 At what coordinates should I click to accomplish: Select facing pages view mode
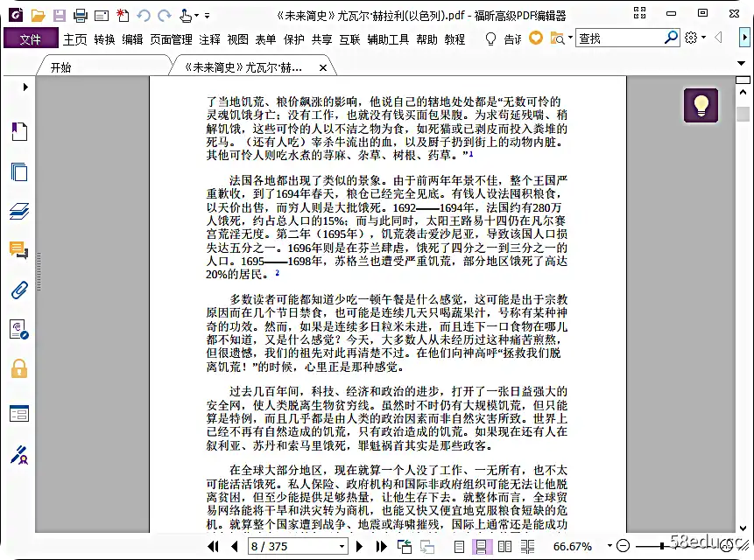pyautogui.click(x=505, y=546)
